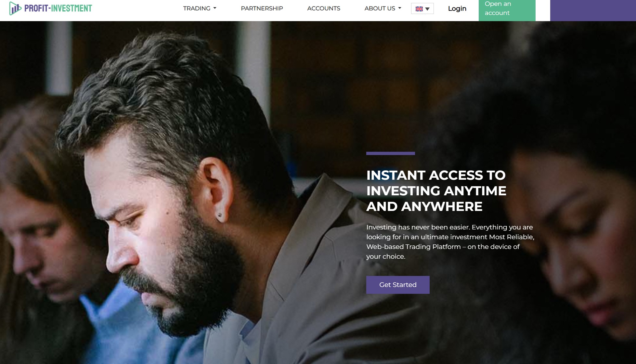Click the 'Investing has never been easier' paragraph

pyautogui.click(x=450, y=242)
